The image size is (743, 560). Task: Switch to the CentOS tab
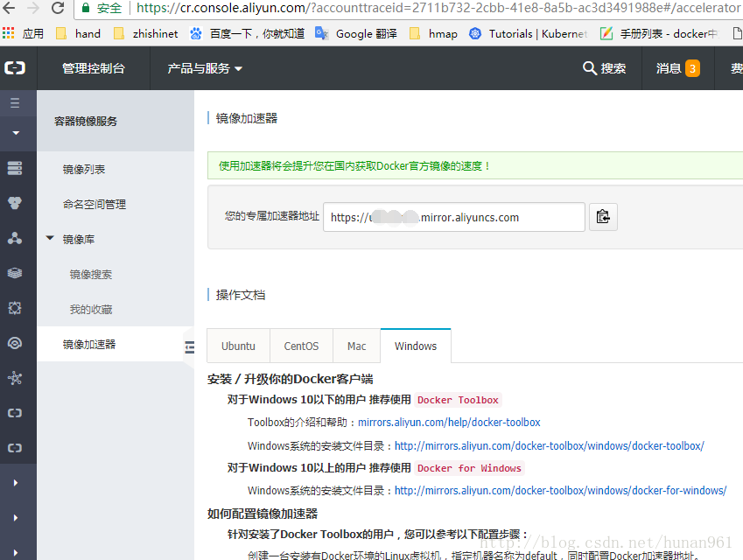coord(301,346)
